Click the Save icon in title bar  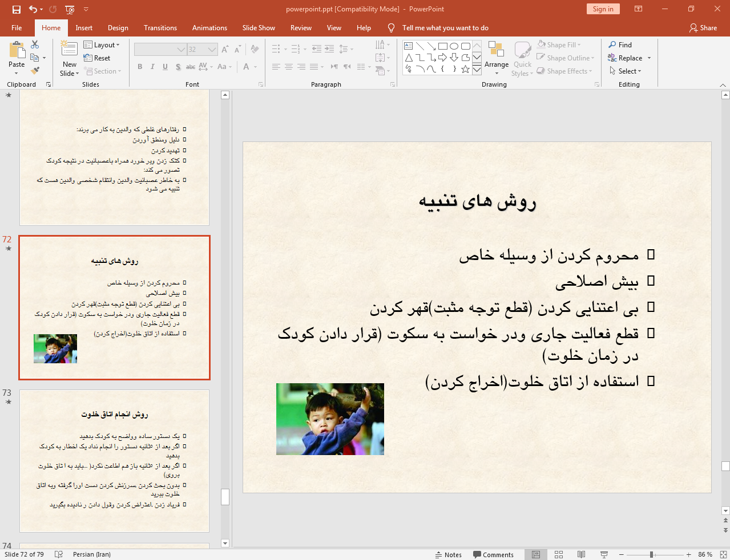17,9
